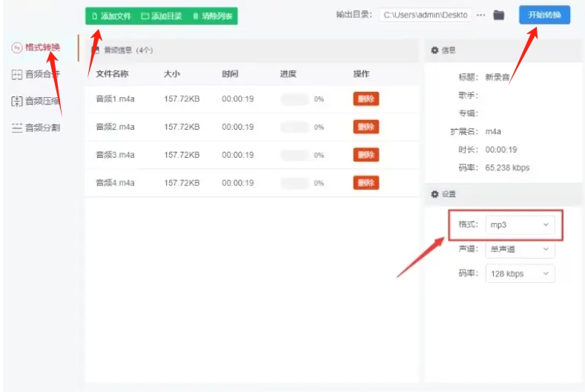Select file name 音频2.m4a
The width and height of the screenshot is (585, 392).
(115, 127)
